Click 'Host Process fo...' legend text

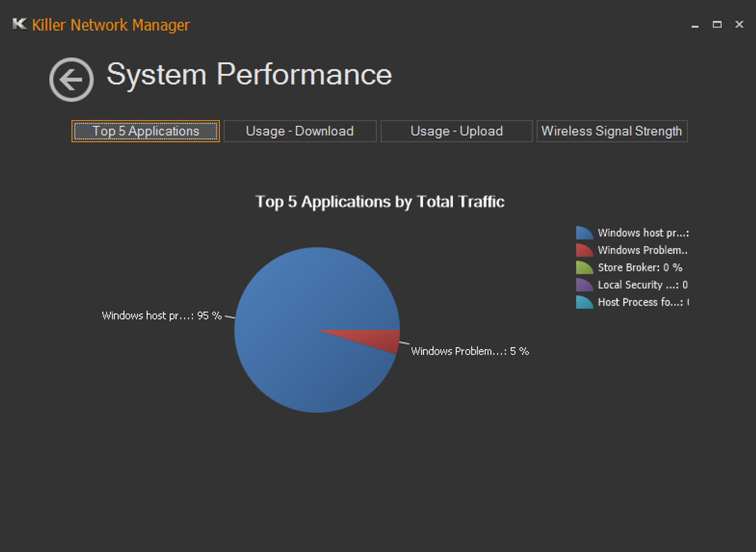point(643,303)
